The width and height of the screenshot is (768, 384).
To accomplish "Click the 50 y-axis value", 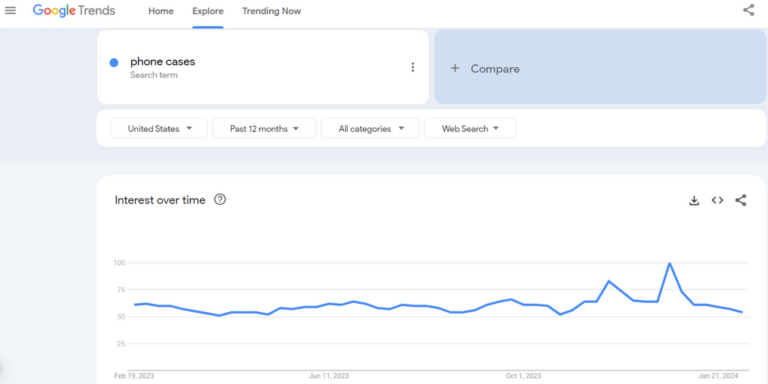I will point(121,317).
